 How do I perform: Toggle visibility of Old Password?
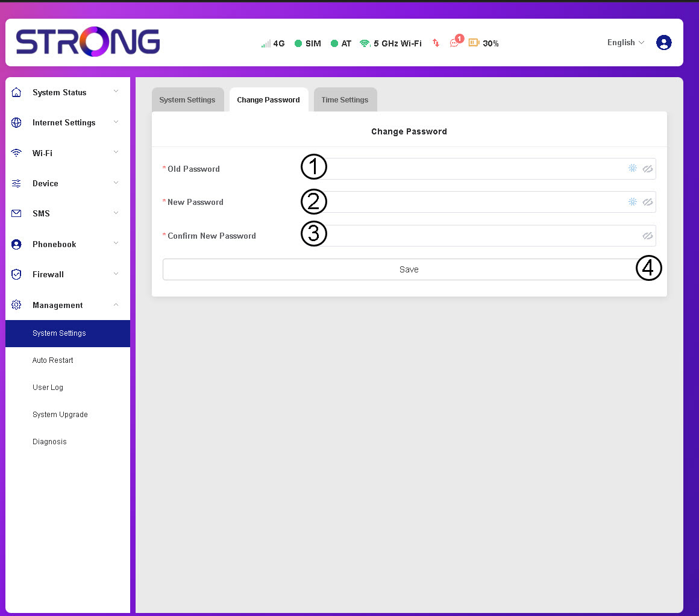click(x=648, y=169)
